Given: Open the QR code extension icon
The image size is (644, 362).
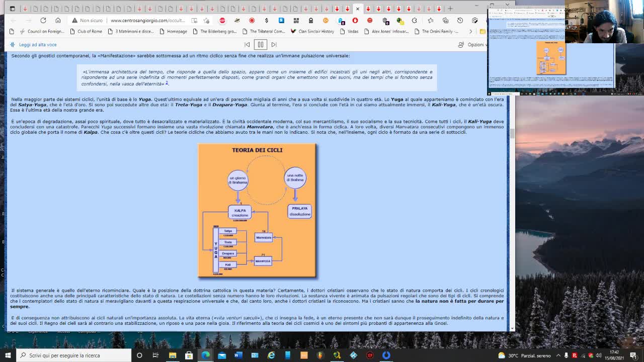Looking at the screenshot, I should coord(296,21).
